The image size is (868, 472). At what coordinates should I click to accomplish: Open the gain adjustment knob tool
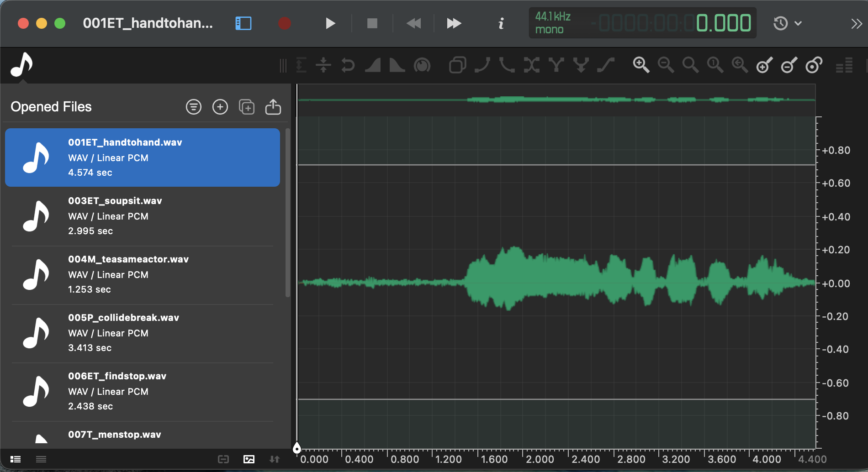click(x=423, y=65)
